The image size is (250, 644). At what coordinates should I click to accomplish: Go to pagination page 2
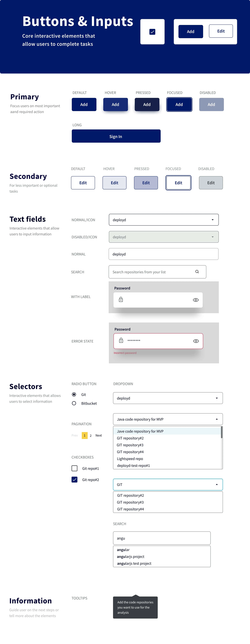tap(91, 436)
